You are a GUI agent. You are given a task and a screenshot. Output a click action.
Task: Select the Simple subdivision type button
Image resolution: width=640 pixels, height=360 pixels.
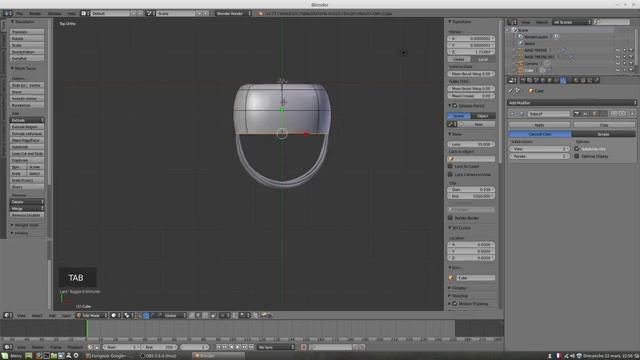[603, 134]
